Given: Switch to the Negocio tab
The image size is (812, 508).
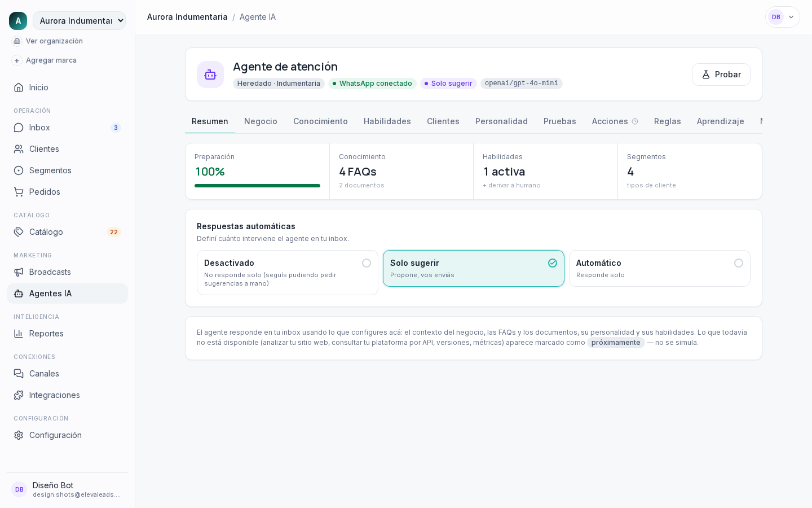Looking at the screenshot, I should 261,121.
